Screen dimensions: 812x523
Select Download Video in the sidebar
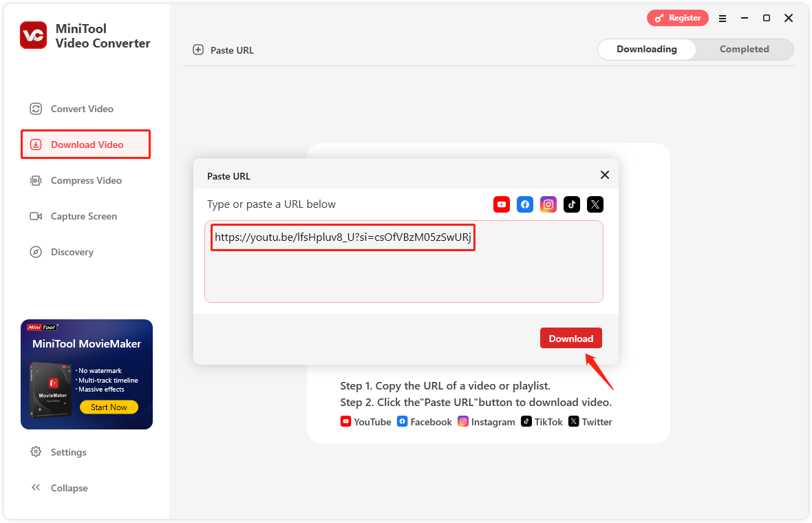coord(85,145)
